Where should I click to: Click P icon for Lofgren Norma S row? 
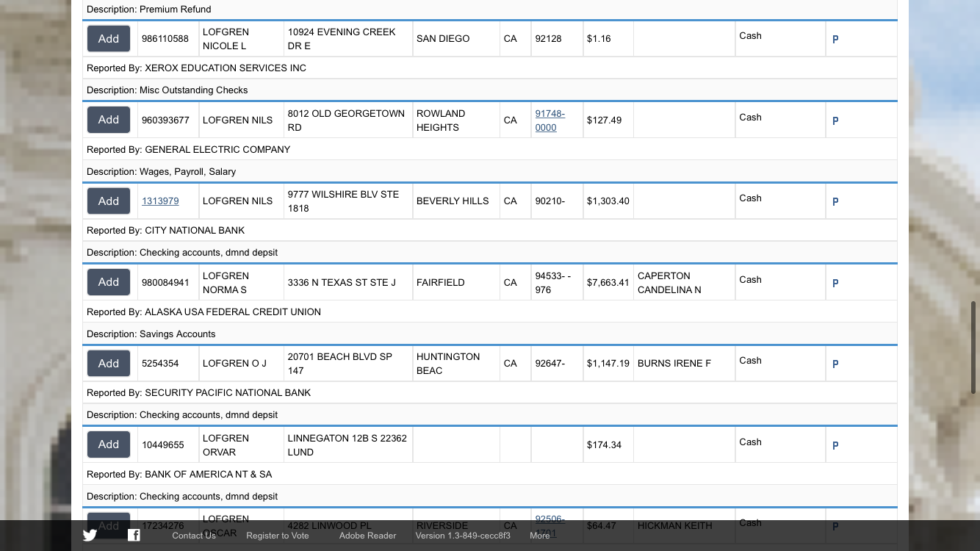coord(835,284)
